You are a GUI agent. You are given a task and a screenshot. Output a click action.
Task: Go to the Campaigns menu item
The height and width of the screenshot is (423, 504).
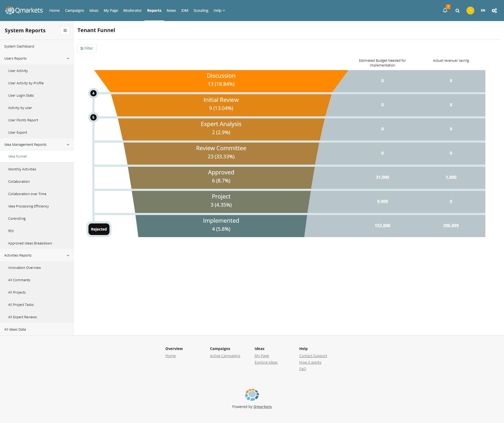pos(75,11)
